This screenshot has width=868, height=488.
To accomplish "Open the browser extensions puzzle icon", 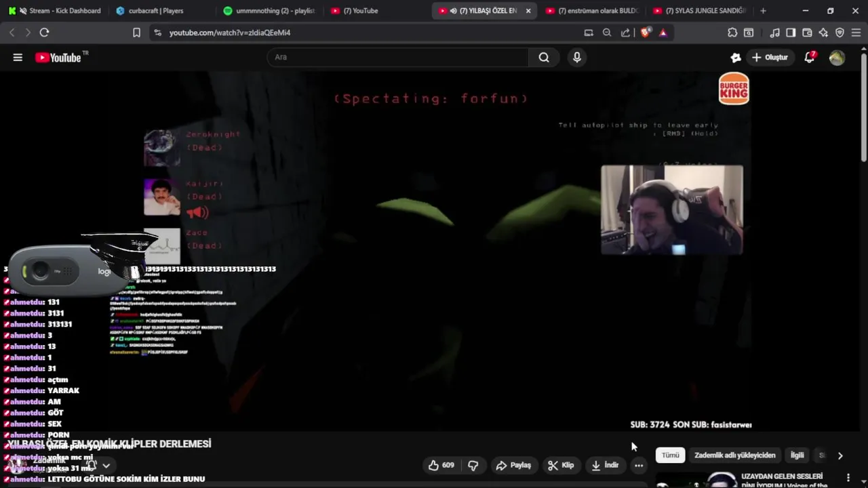I will (732, 33).
